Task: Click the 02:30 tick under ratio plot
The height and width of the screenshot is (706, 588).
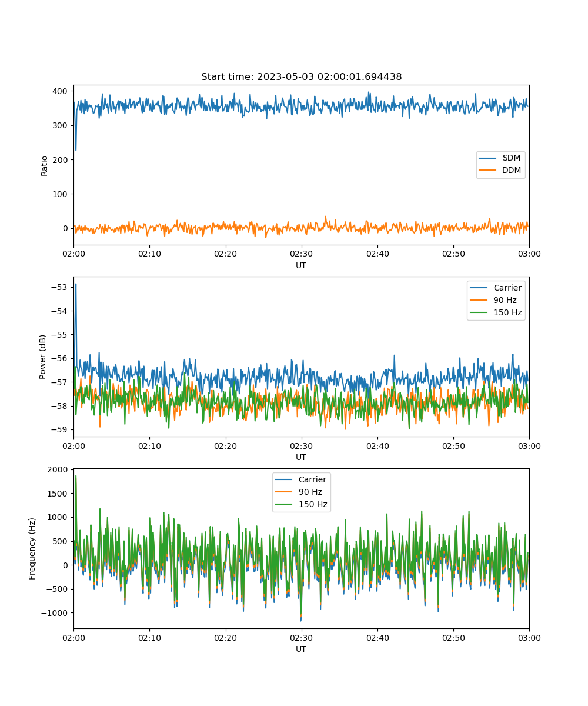Action: [x=302, y=253]
